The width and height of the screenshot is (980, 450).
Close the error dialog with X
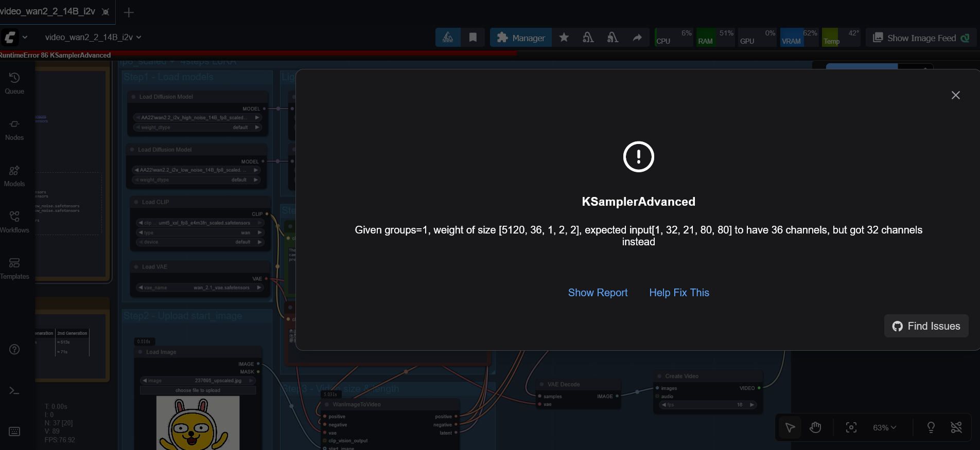[956, 95]
